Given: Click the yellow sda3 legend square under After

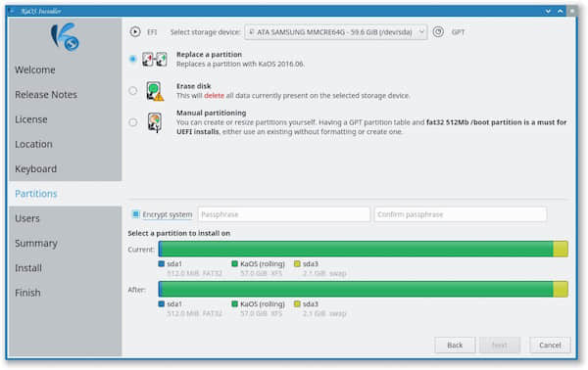Looking at the screenshot, I should click(297, 303).
